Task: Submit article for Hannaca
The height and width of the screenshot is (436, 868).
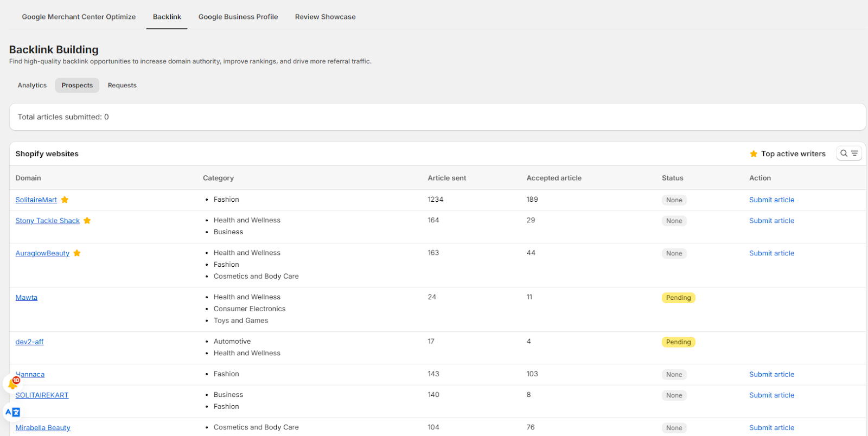Action: (771, 374)
